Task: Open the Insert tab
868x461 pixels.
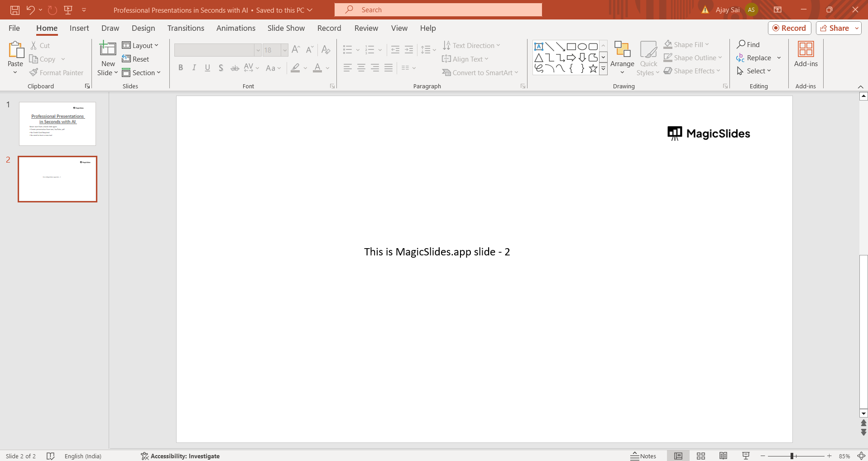Action: pyautogui.click(x=79, y=28)
